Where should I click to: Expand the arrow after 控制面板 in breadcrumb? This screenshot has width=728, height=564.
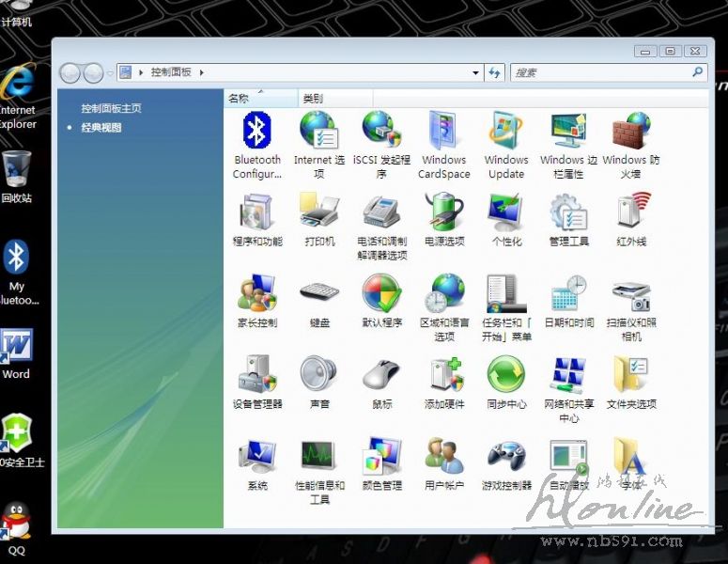point(201,72)
